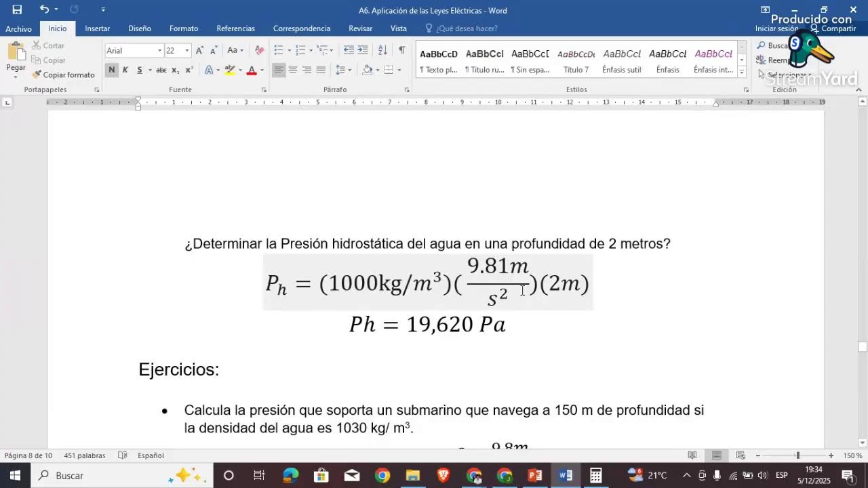The width and height of the screenshot is (868, 488).
Task: Click Copiar formato painter
Action: click(x=63, y=75)
